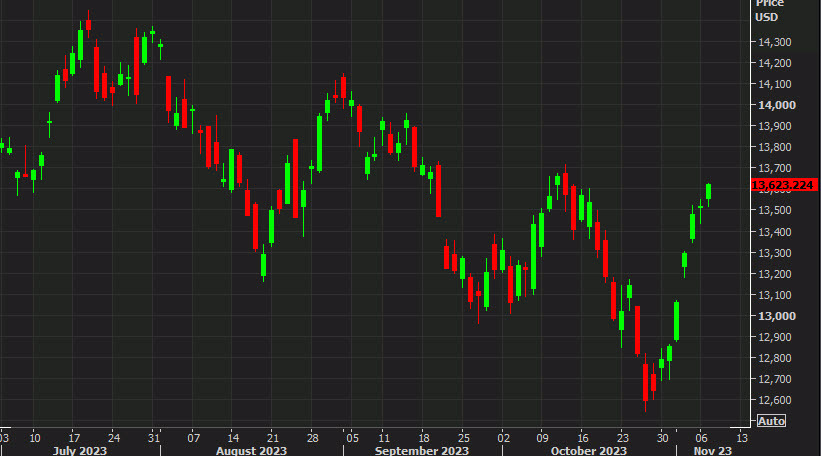Select the September 2023 month label
The height and width of the screenshot is (456, 821).
421,451
